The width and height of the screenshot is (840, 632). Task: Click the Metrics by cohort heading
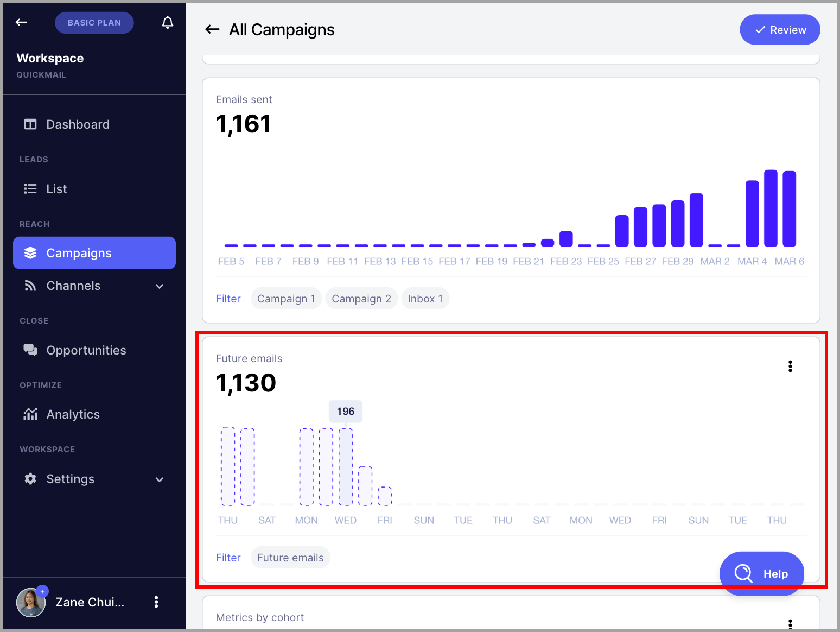coord(260,617)
